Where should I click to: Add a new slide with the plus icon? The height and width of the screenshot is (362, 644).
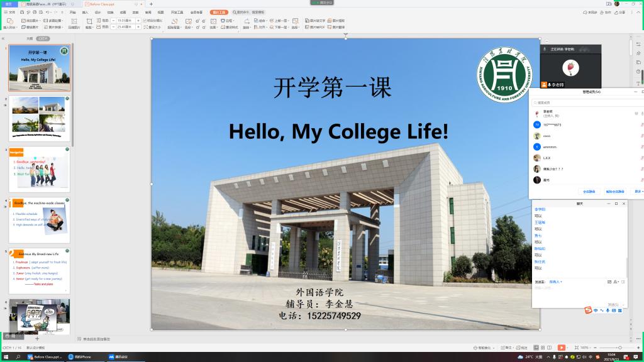(x=37, y=339)
